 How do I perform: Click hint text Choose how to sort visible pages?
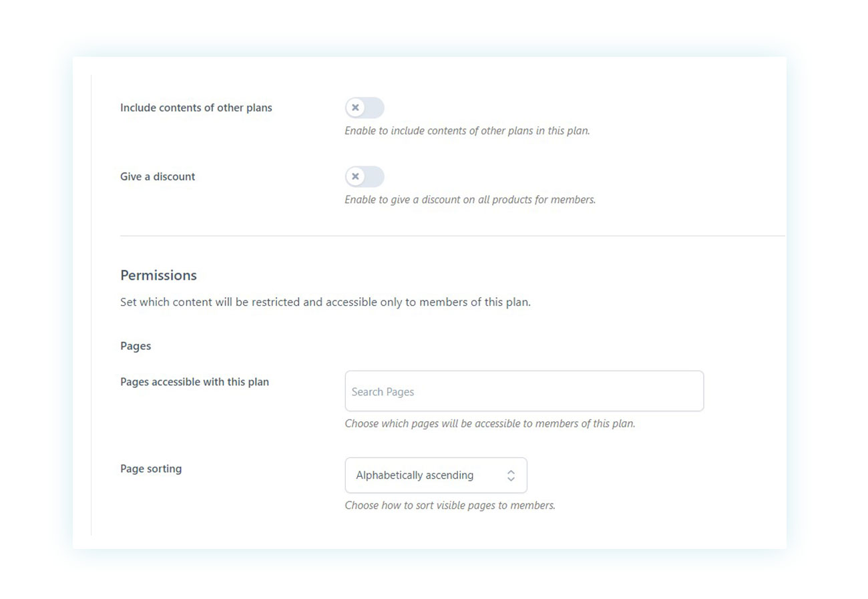(x=450, y=506)
